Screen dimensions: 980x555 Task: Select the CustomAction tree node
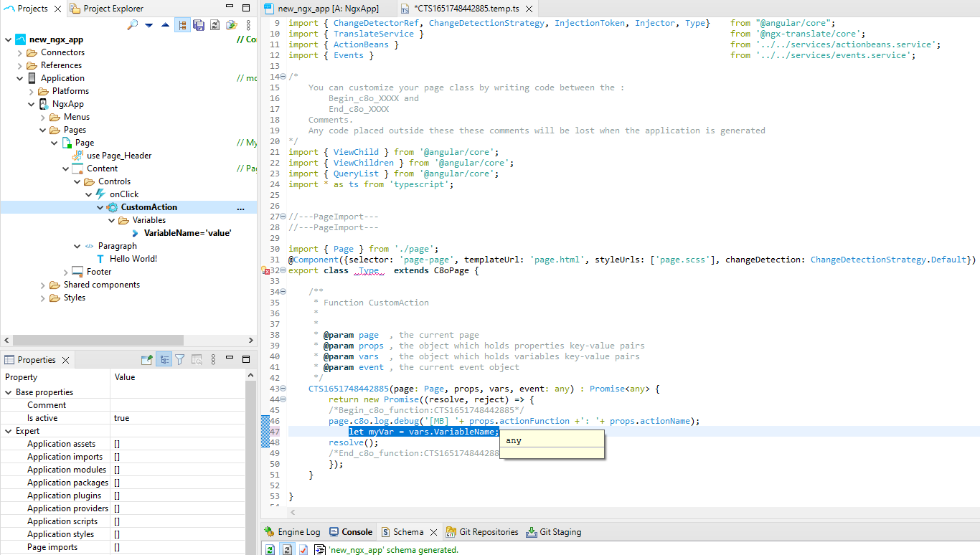(x=149, y=207)
